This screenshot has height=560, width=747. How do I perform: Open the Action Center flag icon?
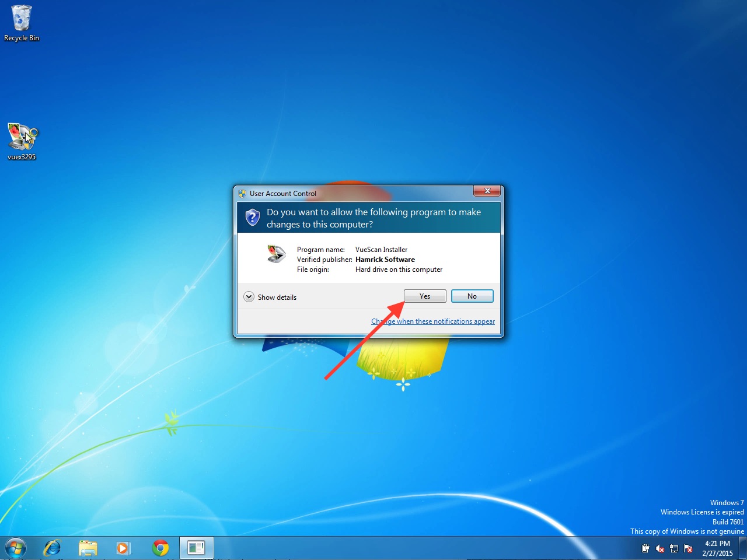[688, 548]
